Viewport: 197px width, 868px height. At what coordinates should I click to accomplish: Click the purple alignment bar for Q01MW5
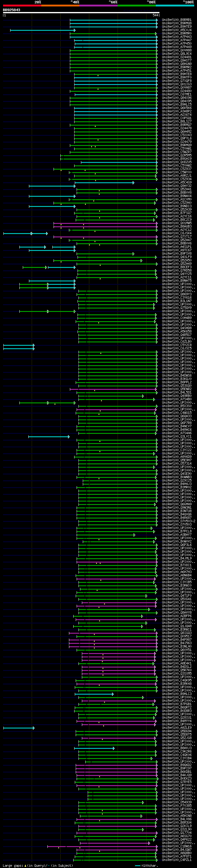click(106, 224)
